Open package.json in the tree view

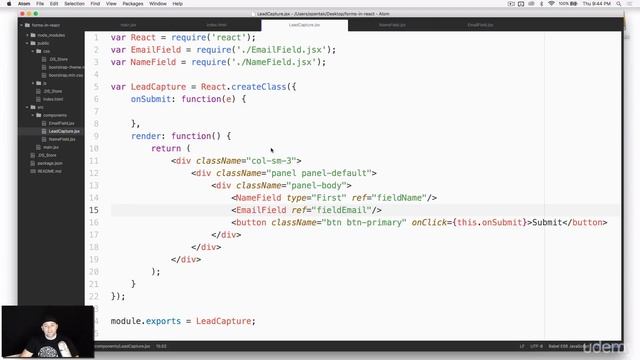pyautogui.click(x=50, y=163)
